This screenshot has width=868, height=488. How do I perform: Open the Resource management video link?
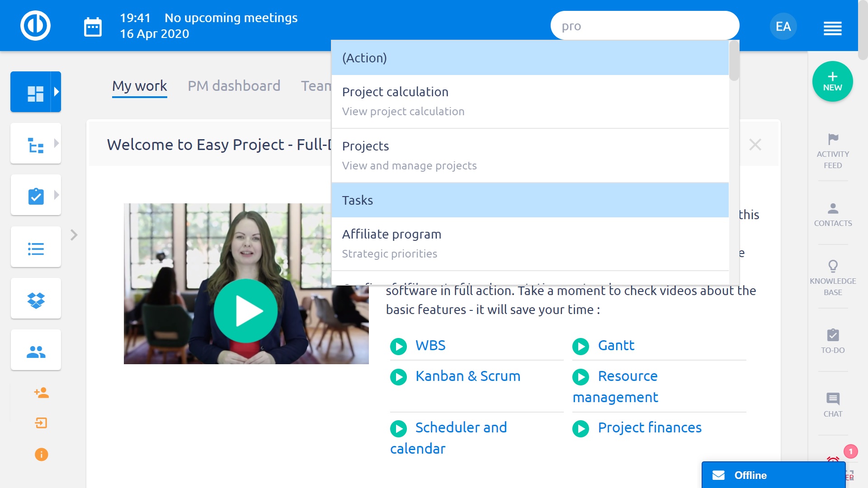coord(615,386)
